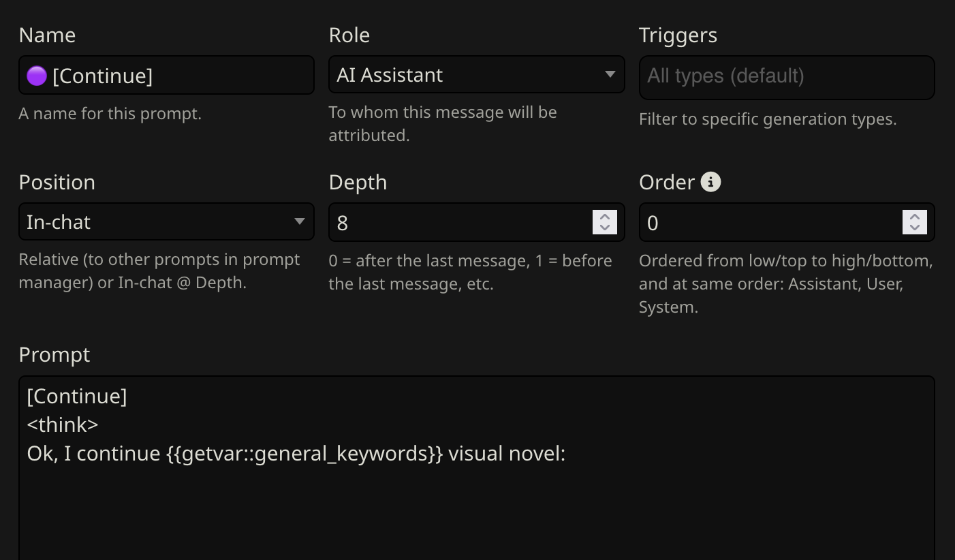Click the getvar general_keywords macro text
955x560 pixels.
(x=304, y=454)
